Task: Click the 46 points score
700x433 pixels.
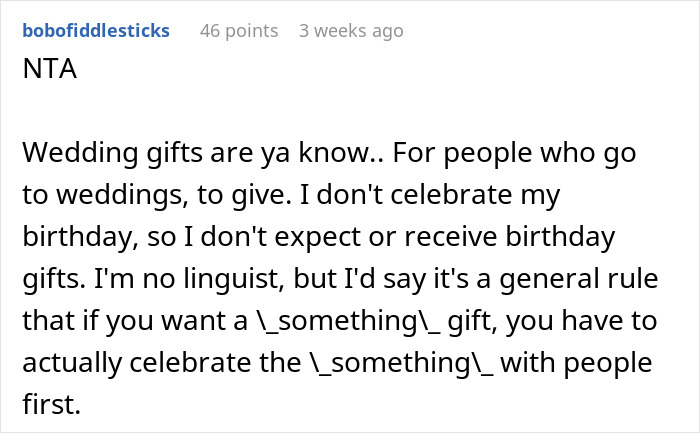Action: [x=239, y=31]
